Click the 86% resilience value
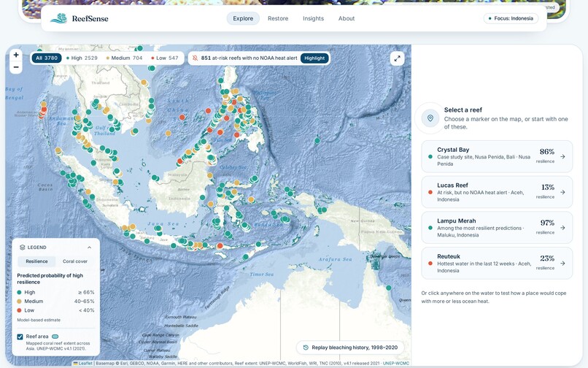Viewport: 588px width, 368px height. coord(546,152)
